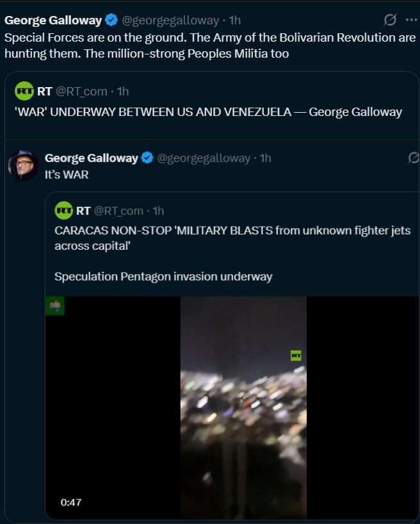
Task: Click the RT avatar in the Caracas quoted post
Action: coord(63,211)
